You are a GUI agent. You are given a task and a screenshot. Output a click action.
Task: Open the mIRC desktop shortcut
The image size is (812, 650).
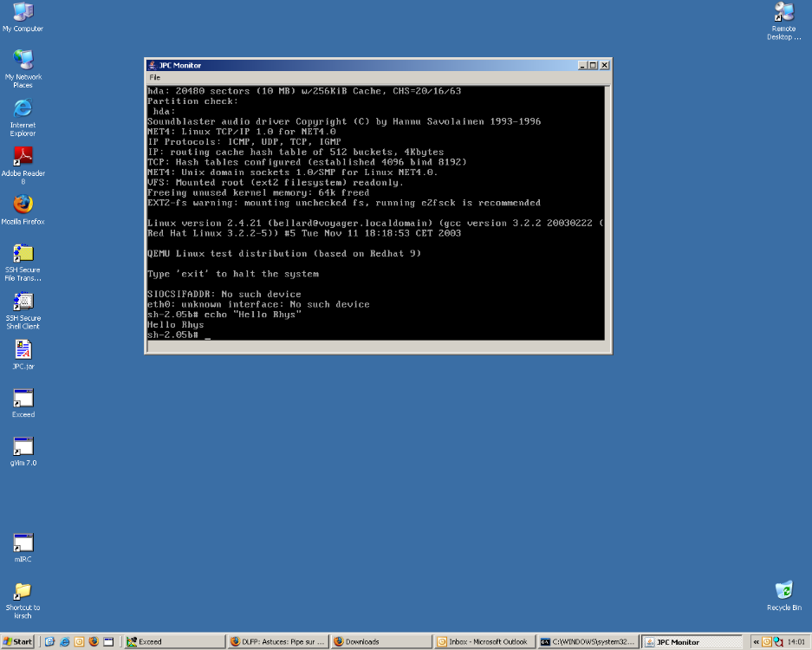coord(23,543)
